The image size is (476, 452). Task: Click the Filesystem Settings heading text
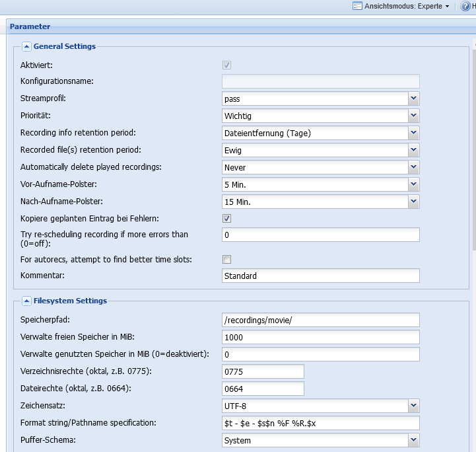coord(70,301)
